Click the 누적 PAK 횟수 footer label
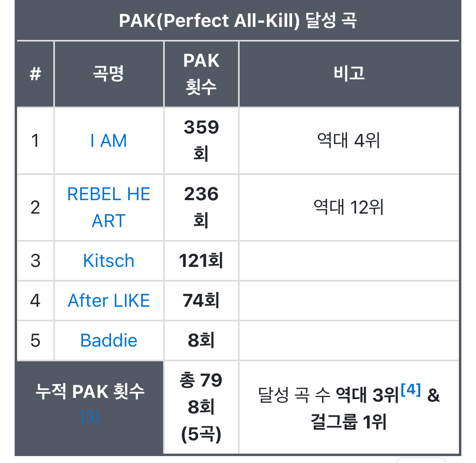This screenshot has width=476, height=463. click(x=90, y=392)
